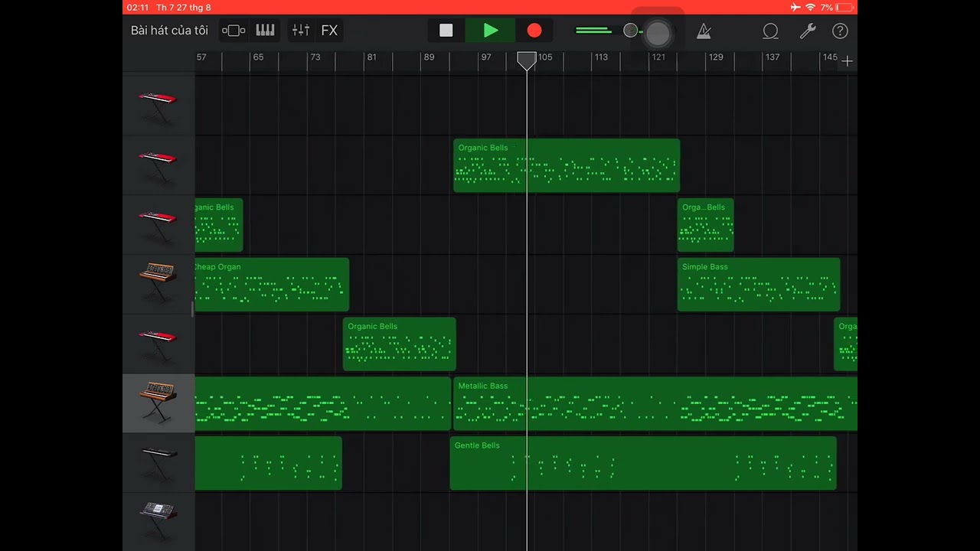The width and height of the screenshot is (980, 551).
Task: Tap bar 65 on the ruler
Action: click(x=258, y=57)
